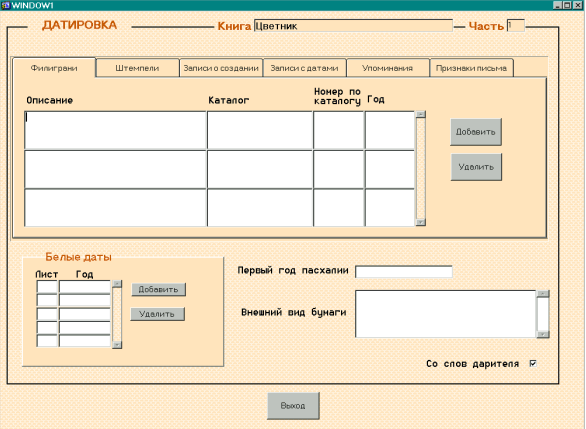Open the Штемпели tab
The height and width of the screenshot is (429, 586).
point(138,68)
